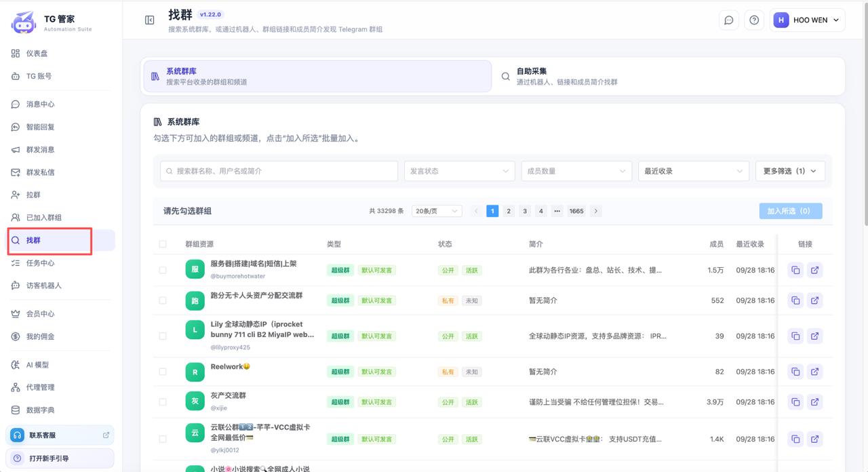Screen dimensions: 868x472
Task: Open the 最近收录 sort dropdown
Action: coord(694,171)
